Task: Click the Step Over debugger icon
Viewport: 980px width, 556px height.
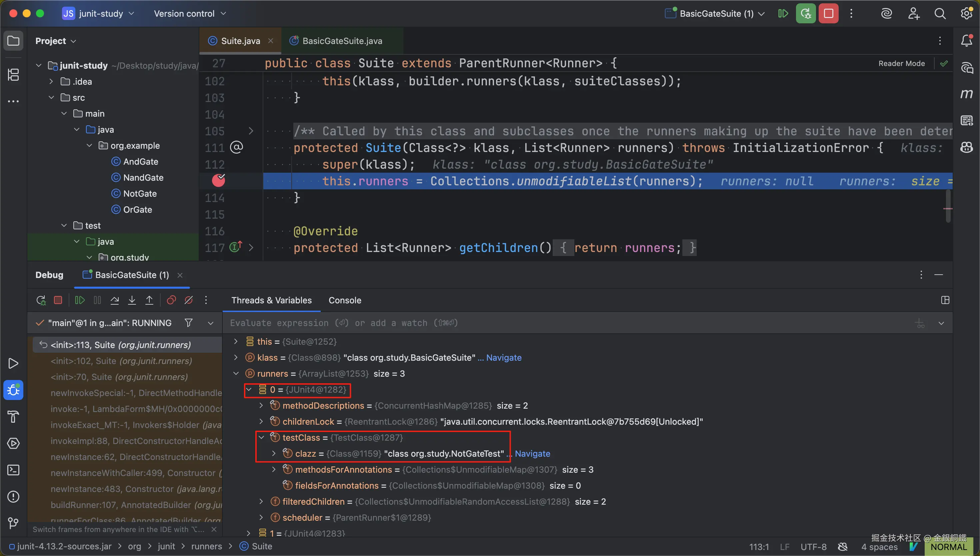Action: (x=115, y=300)
